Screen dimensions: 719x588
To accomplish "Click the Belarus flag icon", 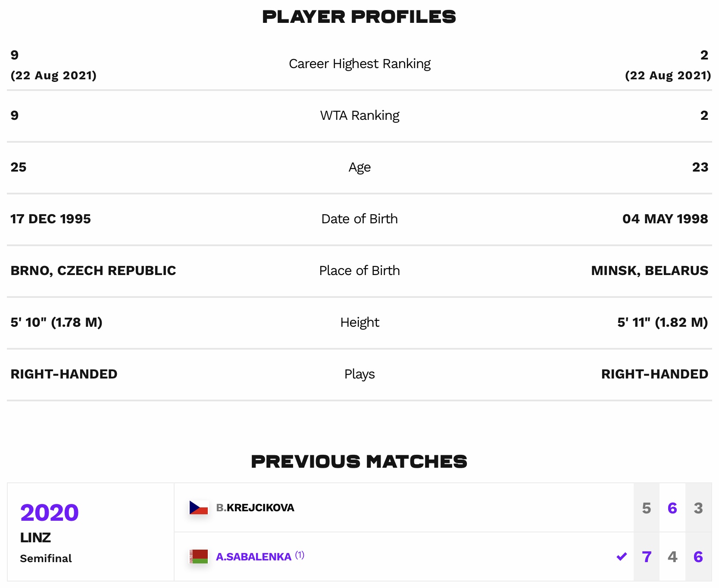I will 199,557.
